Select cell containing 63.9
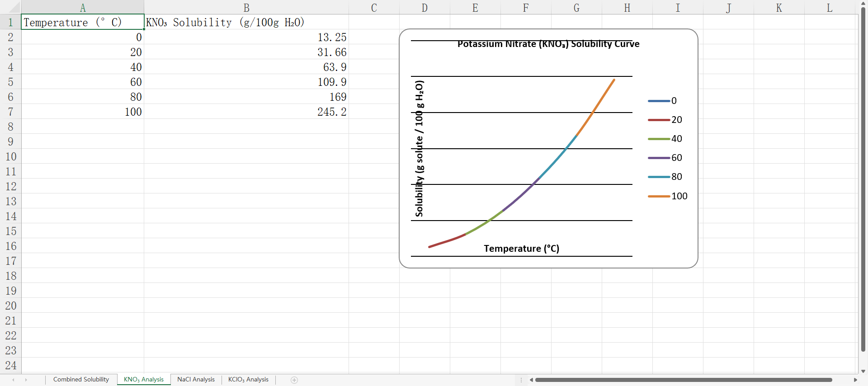 click(246, 67)
